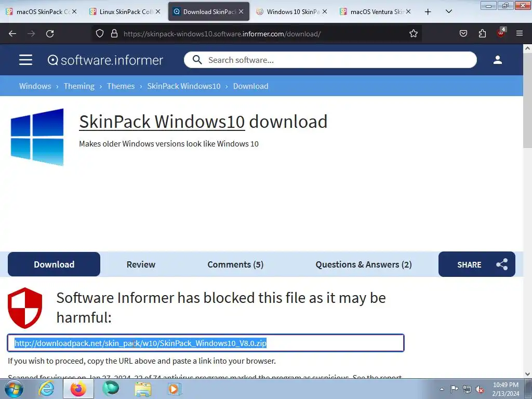532x399 pixels.
Task: Close the Windows 10 SkinPack tab
Action: 325,12
